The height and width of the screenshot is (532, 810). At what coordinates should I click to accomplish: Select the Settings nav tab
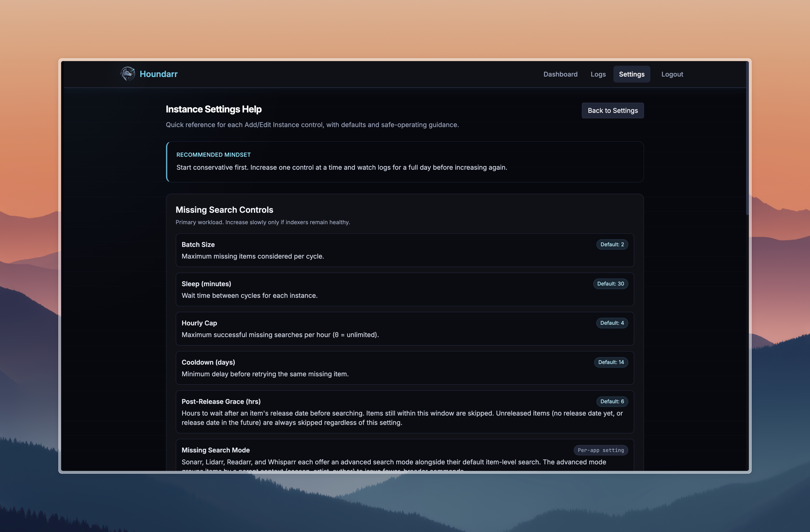click(631, 74)
